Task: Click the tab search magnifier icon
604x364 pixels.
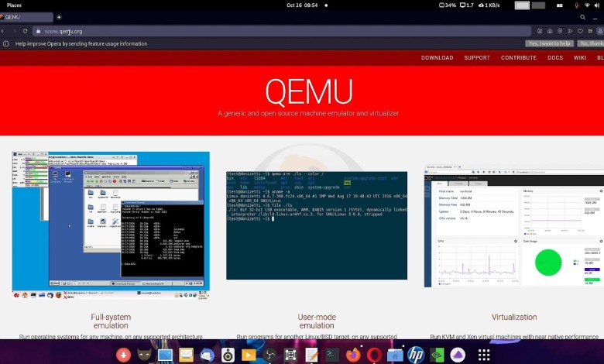Action: click(583, 17)
